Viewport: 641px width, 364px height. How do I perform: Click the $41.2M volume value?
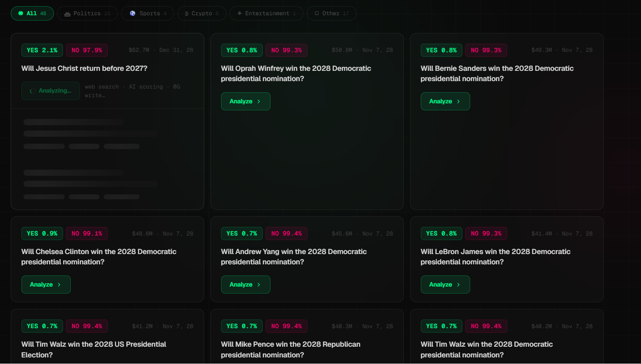coord(142,326)
